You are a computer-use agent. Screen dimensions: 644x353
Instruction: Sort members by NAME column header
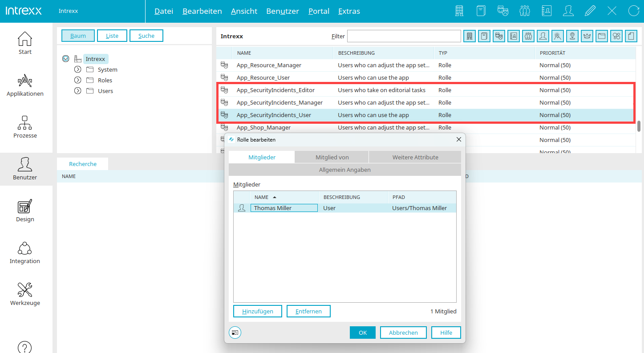284,197
